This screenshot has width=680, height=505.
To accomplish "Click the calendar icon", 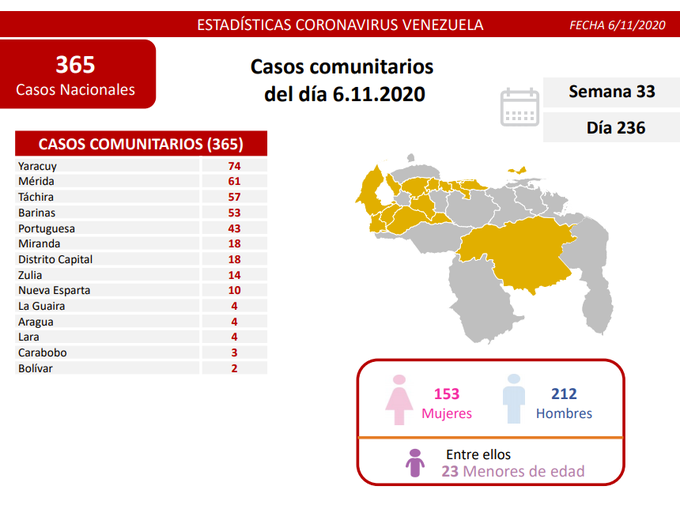I will (x=520, y=107).
